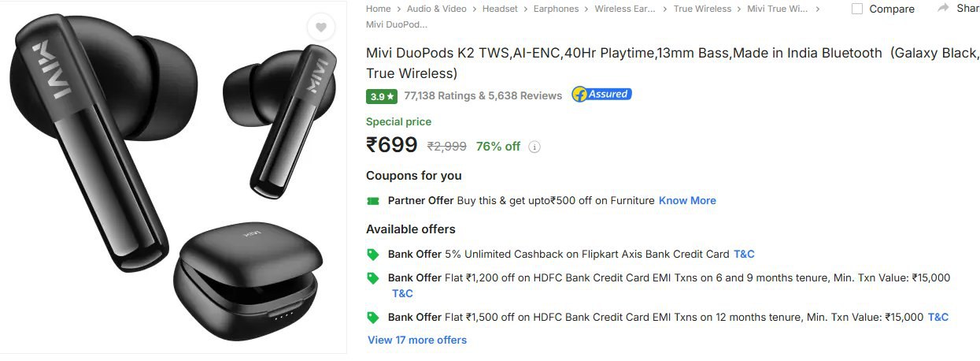Go to Home in breadcrumb
Viewport: 980px width, 361px height.
378,9
